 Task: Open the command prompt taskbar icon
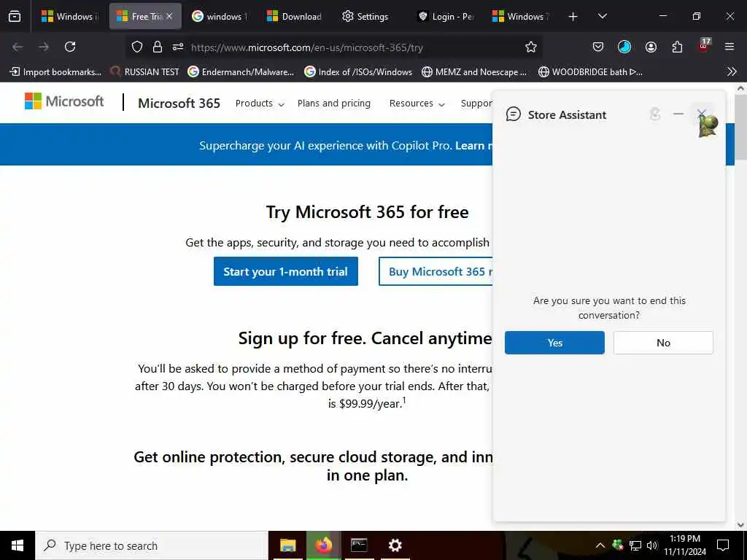pyautogui.click(x=359, y=545)
